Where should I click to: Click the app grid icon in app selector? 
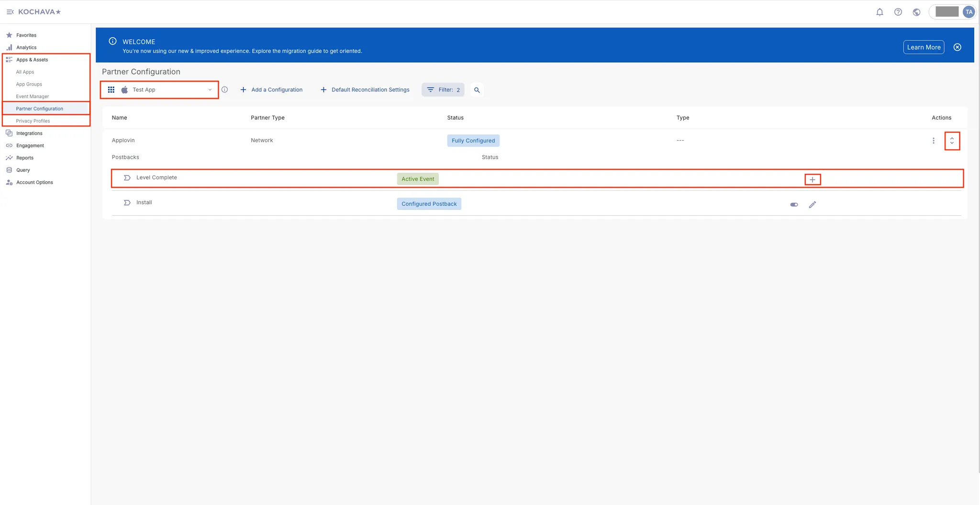[x=111, y=89]
